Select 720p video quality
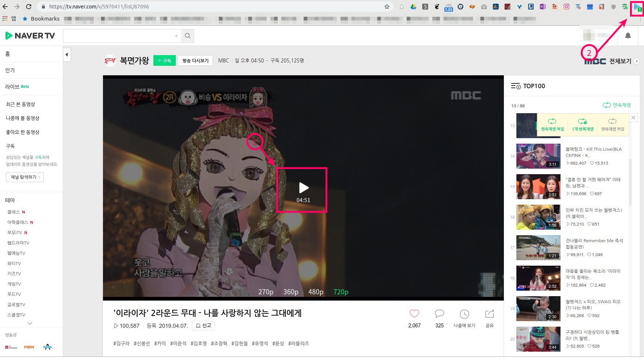 pyautogui.click(x=341, y=292)
